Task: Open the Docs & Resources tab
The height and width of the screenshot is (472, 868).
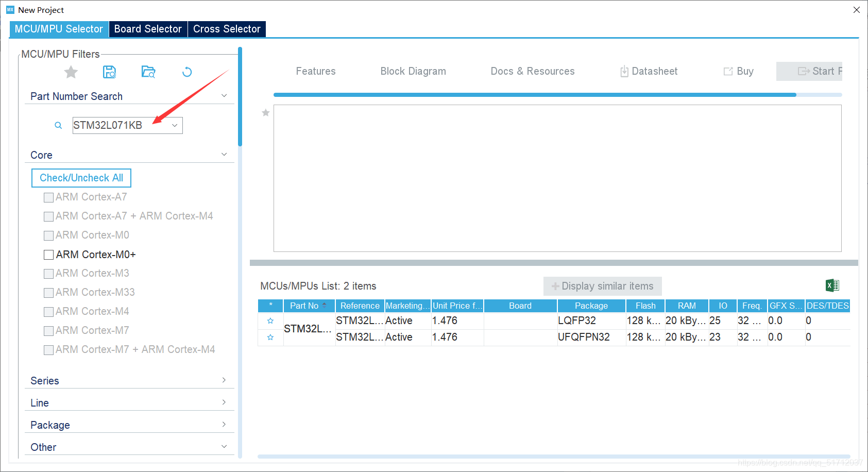Action: coord(533,71)
